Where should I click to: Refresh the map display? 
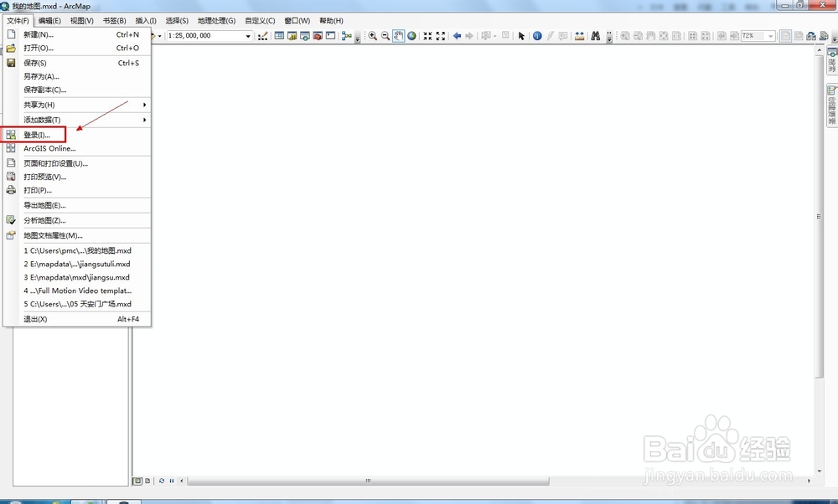tap(162, 481)
